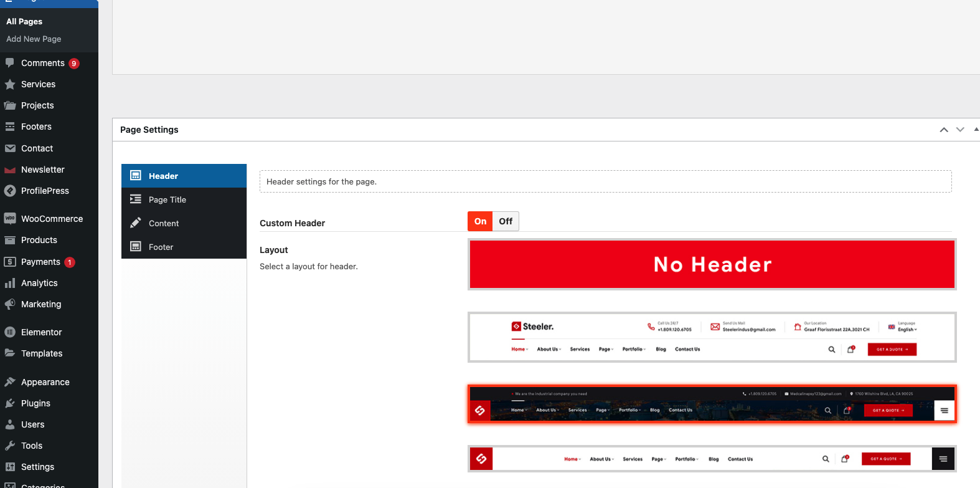The width and height of the screenshot is (980, 488).
Task: Click the 'Select a layout for header.' text
Action: click(309, 266)
